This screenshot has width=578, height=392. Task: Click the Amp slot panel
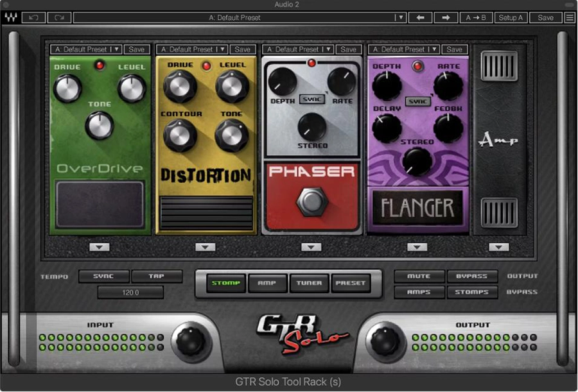[500, 140]
